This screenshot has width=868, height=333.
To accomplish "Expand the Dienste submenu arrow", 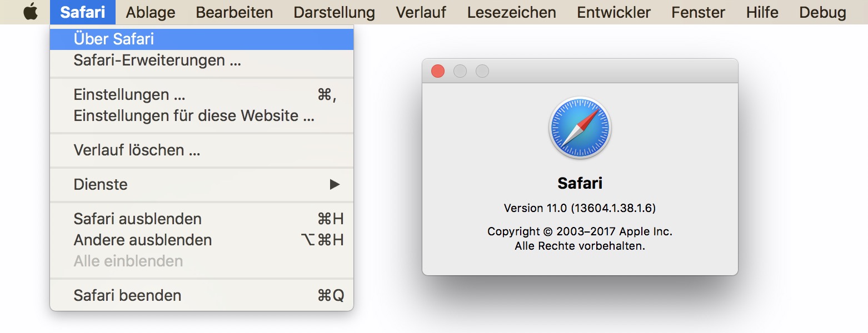I will (x=335, y=184).
